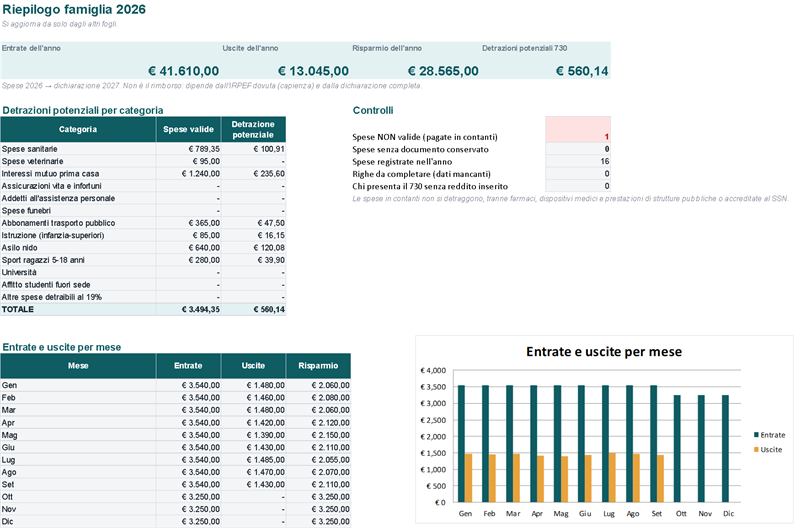Select the Mag expenses cell € 1.390,00
Viewport: 800px width, 528px height.
coord(253,435)
